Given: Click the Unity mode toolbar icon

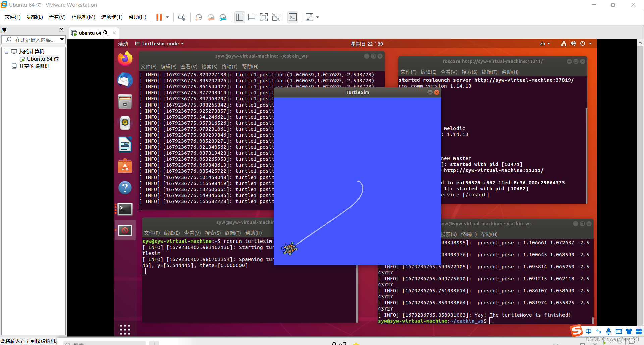Looking at the screenshot, I should tap(276, 17).
